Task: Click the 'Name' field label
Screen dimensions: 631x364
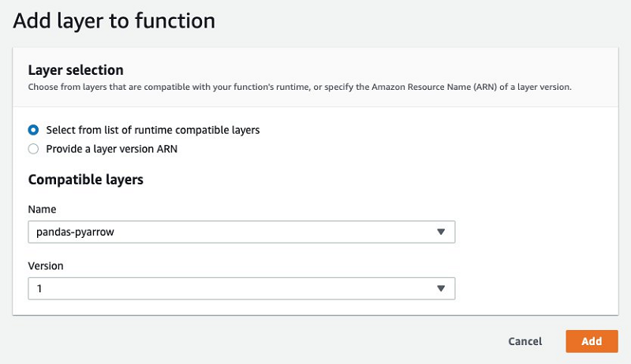Action: tap(42, 209)
